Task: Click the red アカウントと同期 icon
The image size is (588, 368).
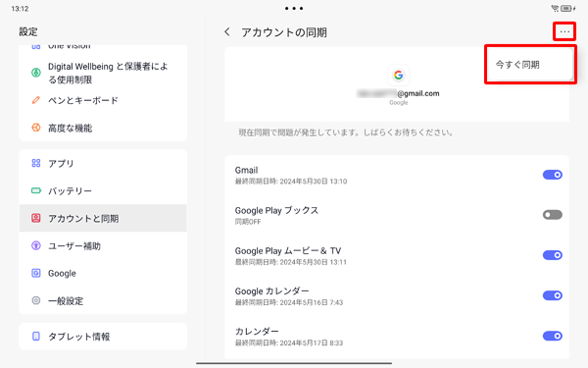Action: tap(36, 218)
